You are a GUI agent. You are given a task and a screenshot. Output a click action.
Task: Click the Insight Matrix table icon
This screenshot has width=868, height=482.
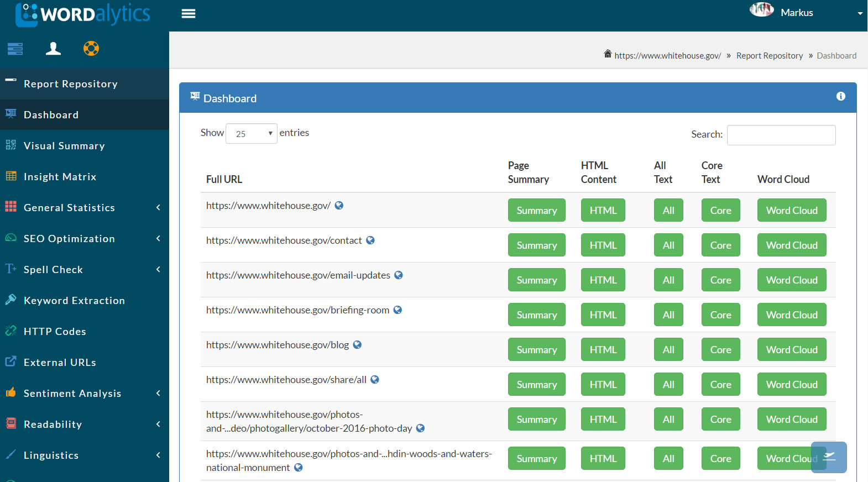pyautogui.click(x=11, y=176)
